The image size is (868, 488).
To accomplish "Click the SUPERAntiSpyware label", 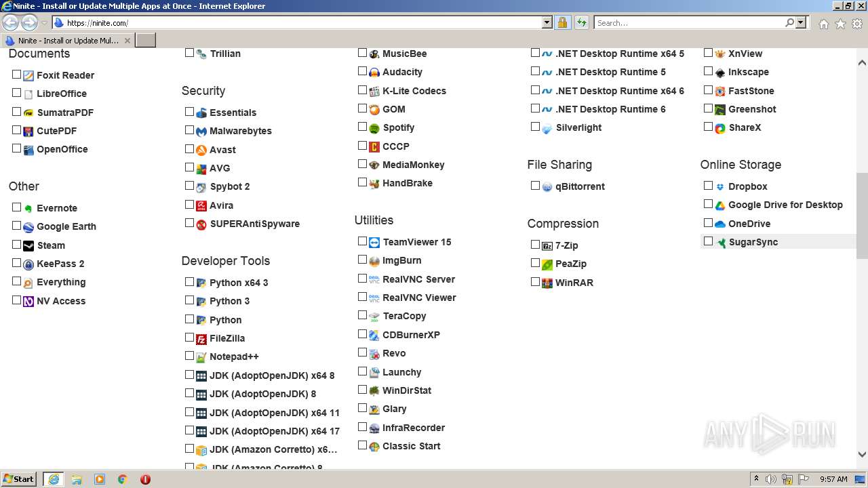I will click(254, 224).
